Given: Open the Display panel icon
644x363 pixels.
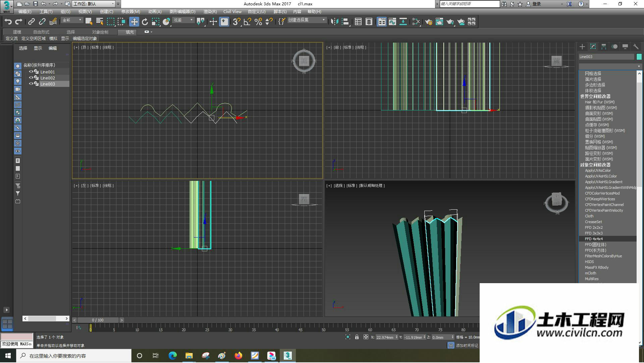Looking at the screenshot, I should 625,47.
